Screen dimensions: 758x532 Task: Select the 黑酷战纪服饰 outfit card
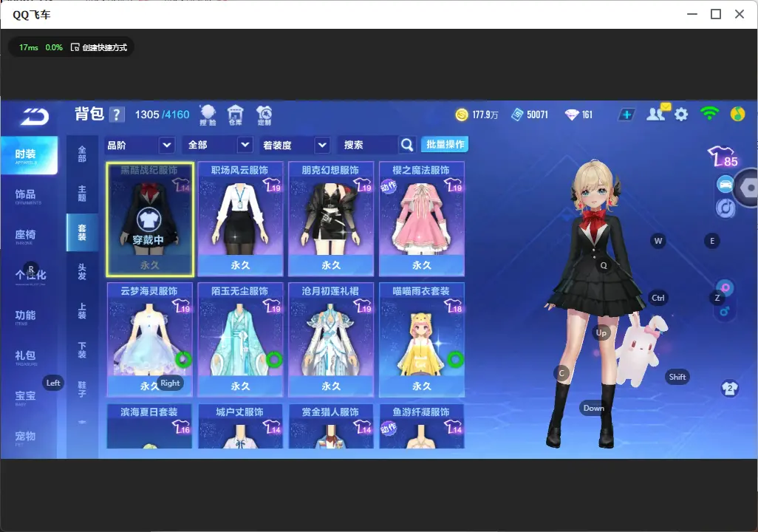(x=150, y=219)
